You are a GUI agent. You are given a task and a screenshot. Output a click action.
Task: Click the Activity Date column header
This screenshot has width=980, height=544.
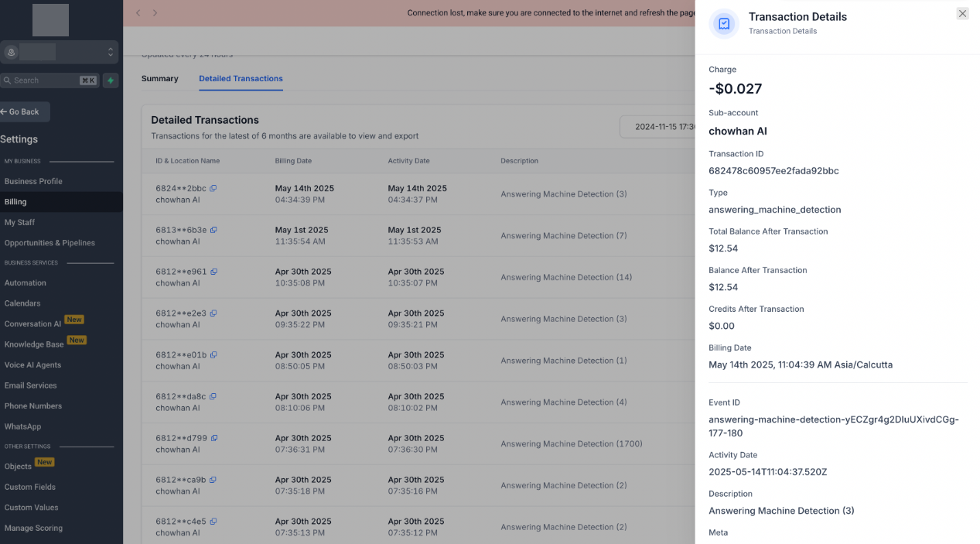(408, 161)
